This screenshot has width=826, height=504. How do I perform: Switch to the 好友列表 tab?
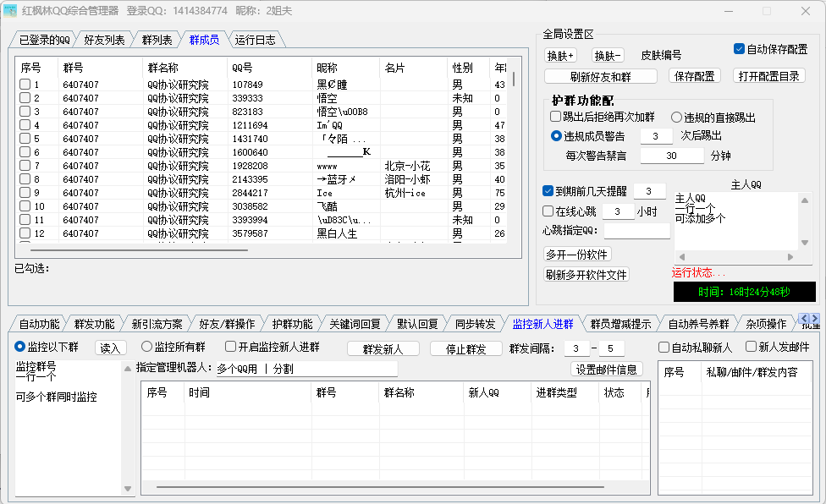pyautogui.click(x=105, y=40)
